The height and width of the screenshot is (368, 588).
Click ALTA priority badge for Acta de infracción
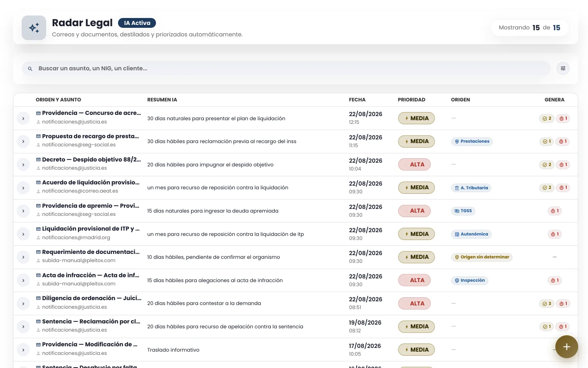coord(414,280)
